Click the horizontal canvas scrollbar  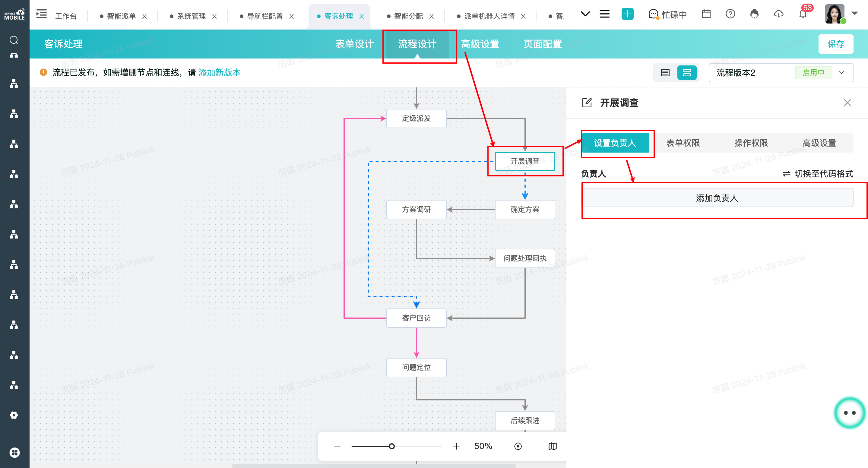point(373,466)
